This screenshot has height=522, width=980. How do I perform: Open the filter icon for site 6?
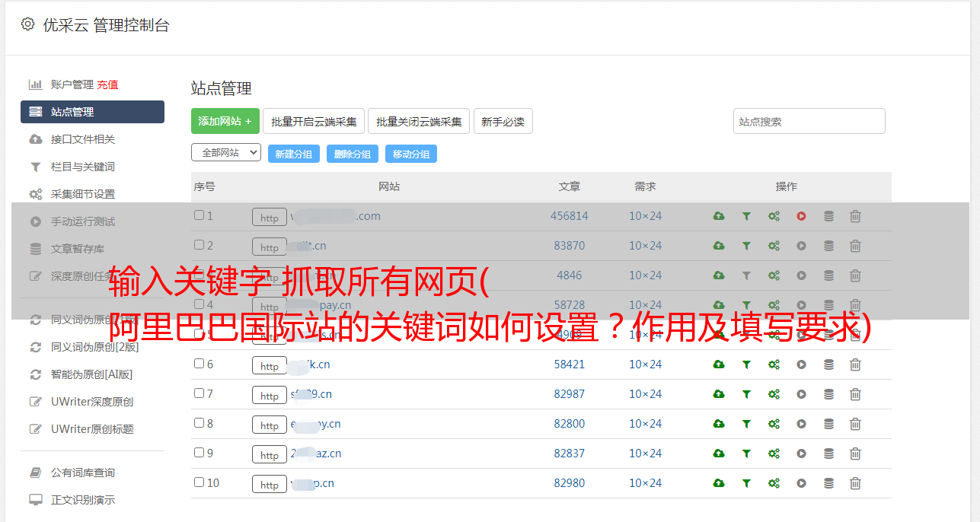tap(746, 364)
